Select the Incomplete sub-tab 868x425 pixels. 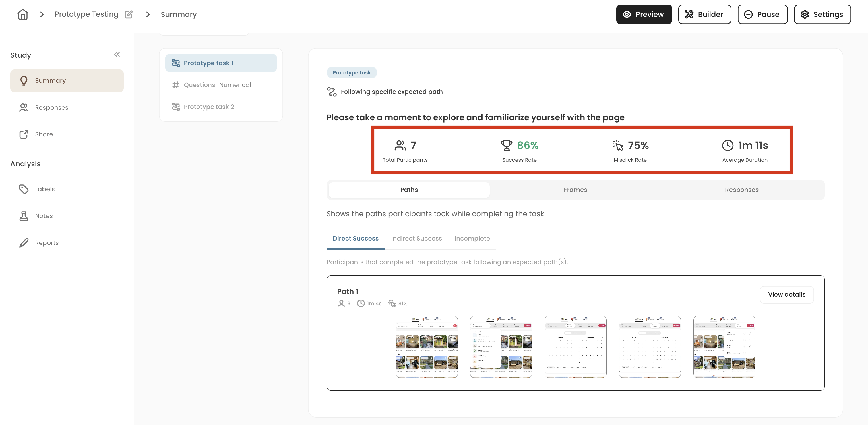(472, 239)
